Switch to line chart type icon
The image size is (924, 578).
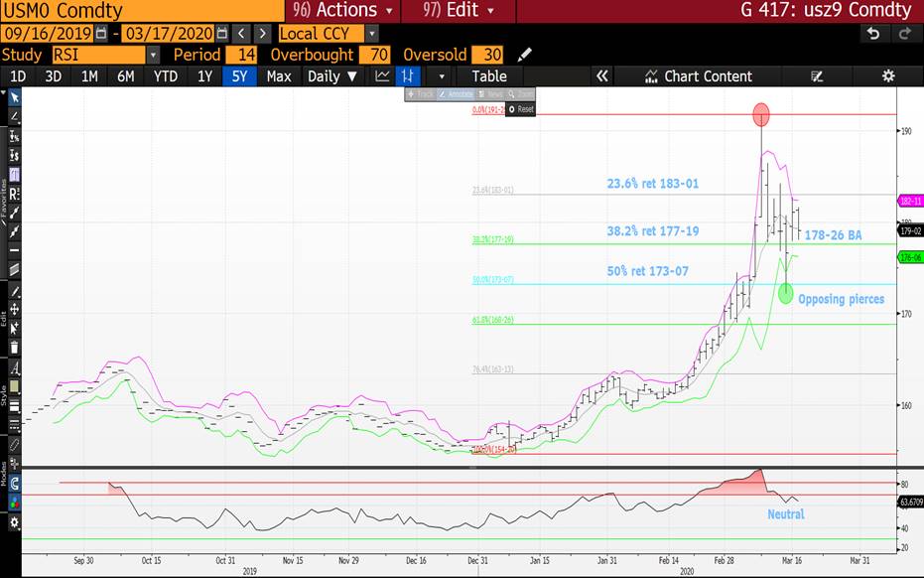(x=382, y=76)
